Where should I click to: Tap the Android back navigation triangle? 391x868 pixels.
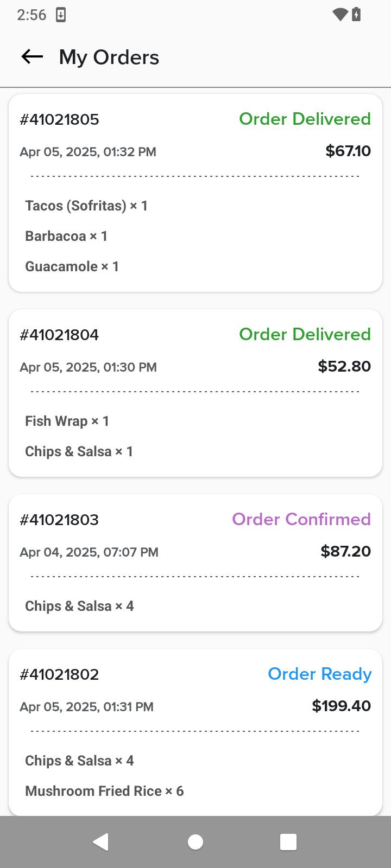click(x=100, y=842)
